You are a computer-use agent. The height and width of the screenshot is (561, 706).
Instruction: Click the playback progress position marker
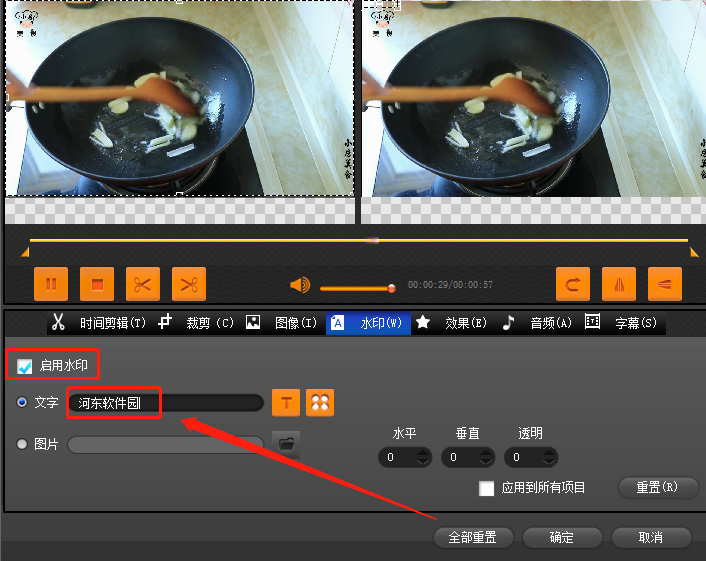pos(373,240)
